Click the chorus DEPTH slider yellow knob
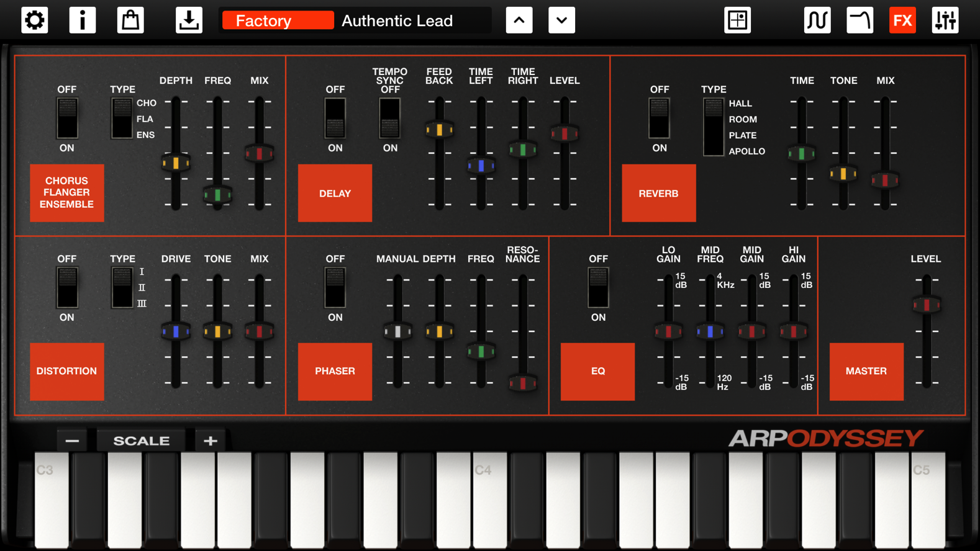 (x=176, y=163)
